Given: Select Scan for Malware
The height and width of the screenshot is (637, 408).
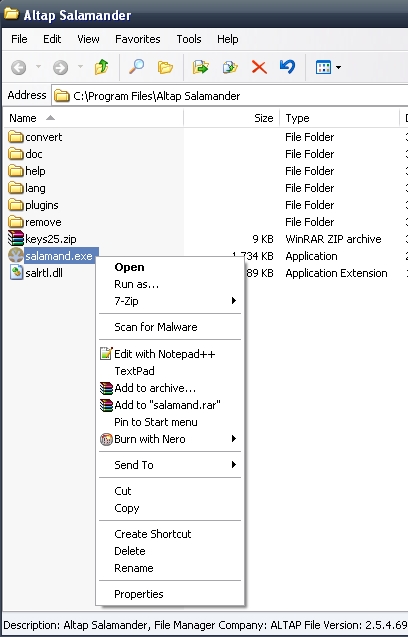Looking at the screenshot, I should [170, 327].
